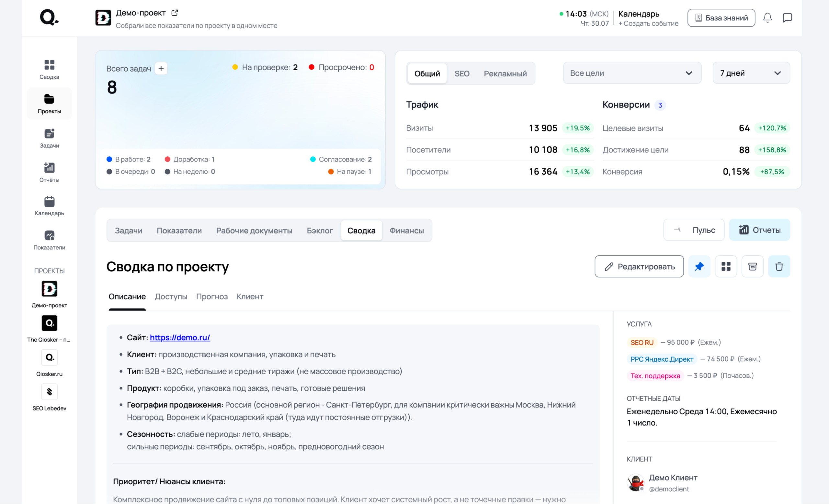This screenshot has height=504, width=829.
Task: Add a task with plus button
Action: 161,69
